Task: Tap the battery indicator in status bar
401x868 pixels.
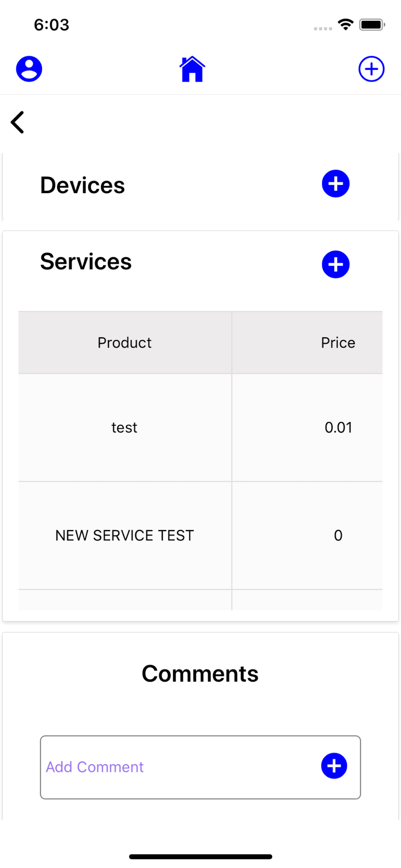Action: point(372,25)
